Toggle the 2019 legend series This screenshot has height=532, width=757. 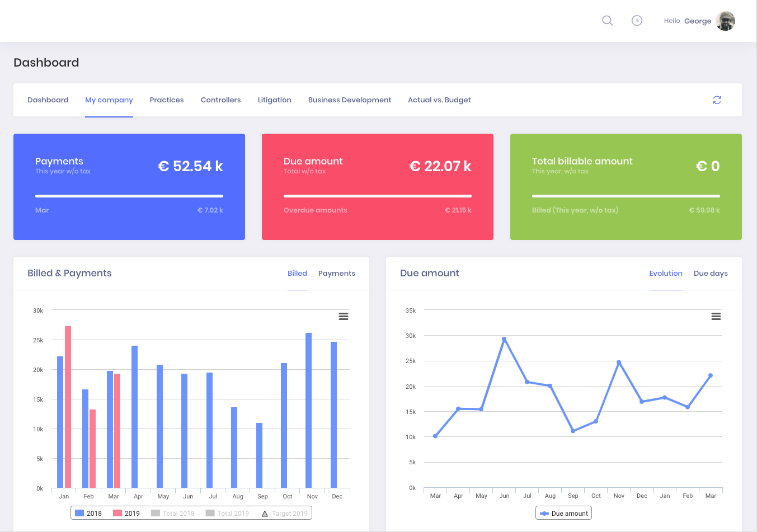(126, 513)
